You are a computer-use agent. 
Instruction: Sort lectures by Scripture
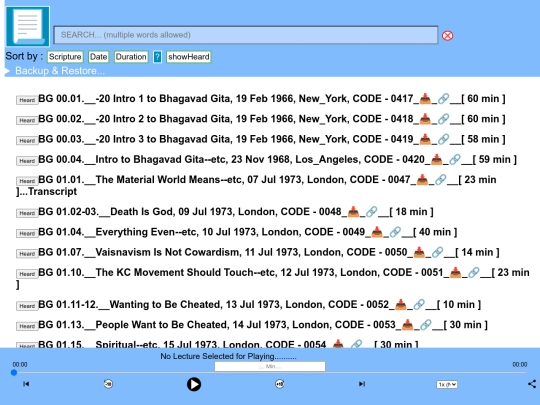click(65, 57)
